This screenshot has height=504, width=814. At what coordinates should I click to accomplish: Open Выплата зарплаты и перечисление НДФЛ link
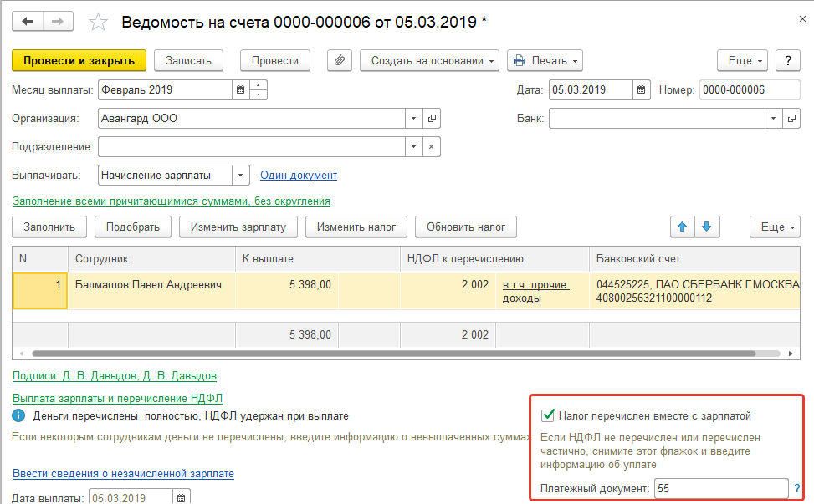[x=117, y=398]
